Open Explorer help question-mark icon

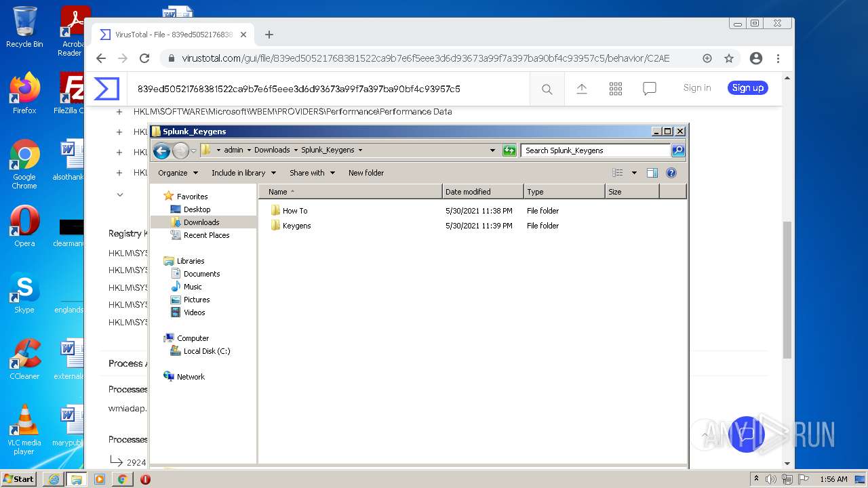(671, 173)
